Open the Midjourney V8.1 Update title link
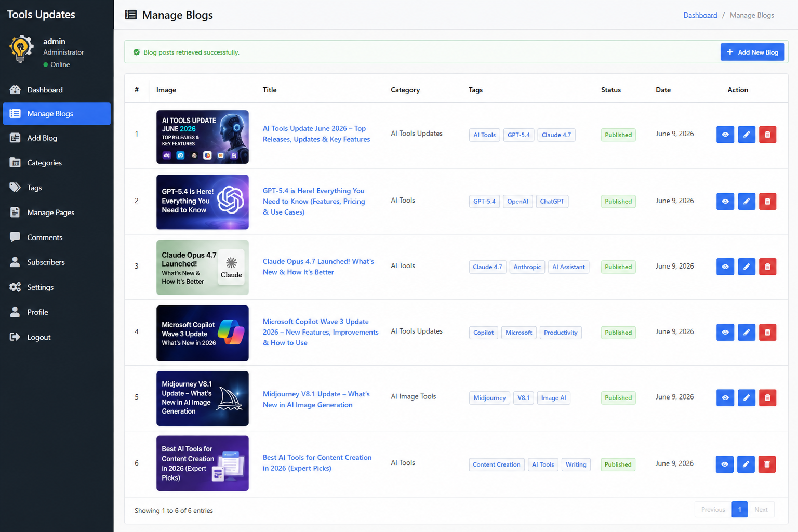 click(316, 400)
